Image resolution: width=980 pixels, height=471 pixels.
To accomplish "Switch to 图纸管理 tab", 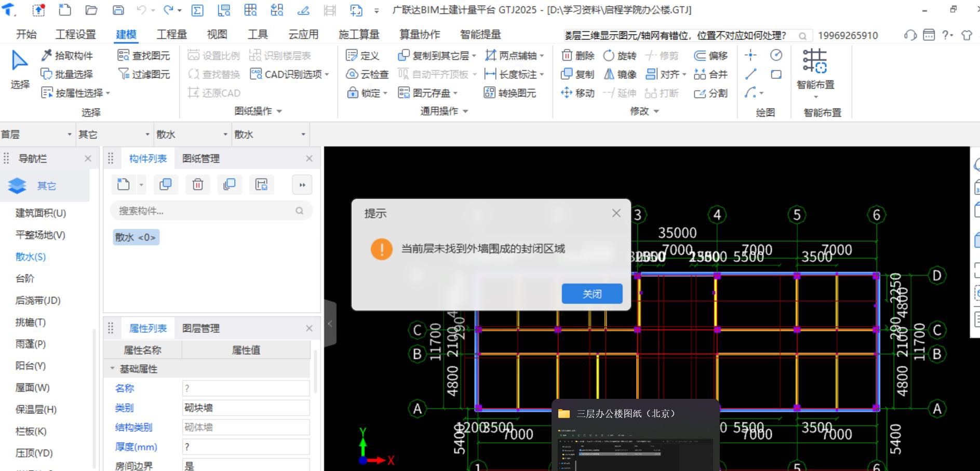I will tap(201, 158).
